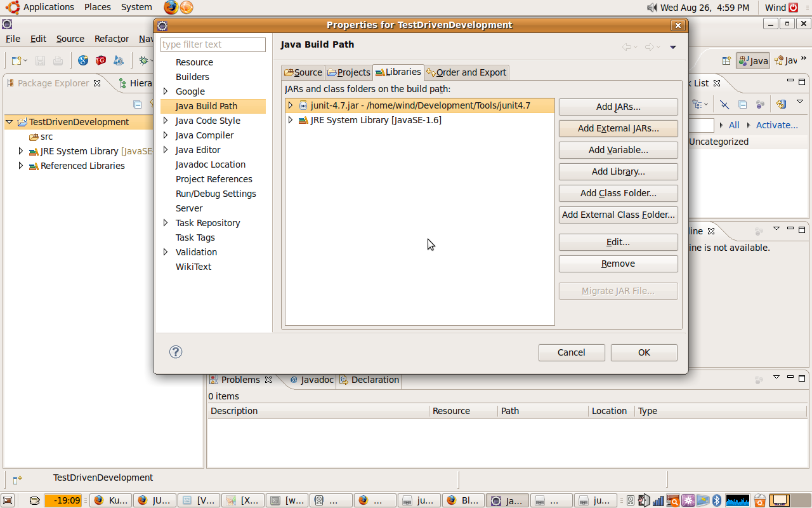Close the Task List view tab

pos(716,83)
